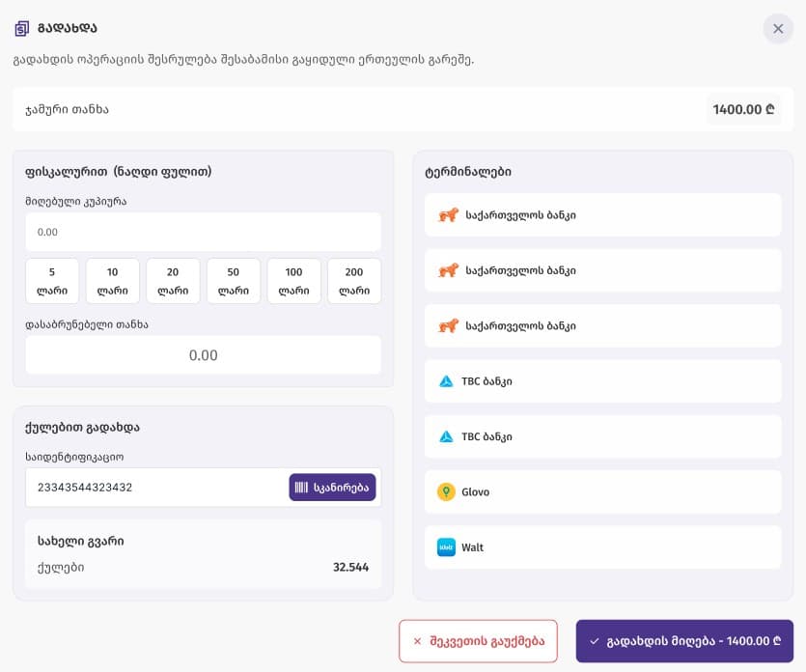This screenshot has width=806, height=672.
Task: Click the 20 ლარი denomination button
Action: coord(173,280)
